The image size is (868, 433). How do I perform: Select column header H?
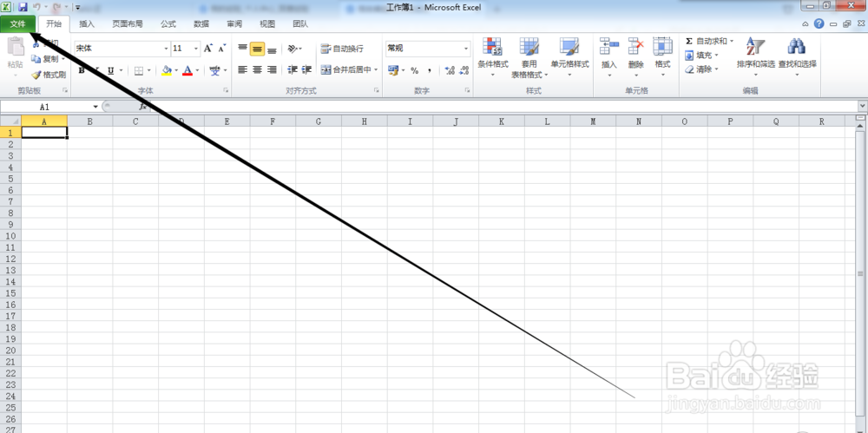[365, 121]
